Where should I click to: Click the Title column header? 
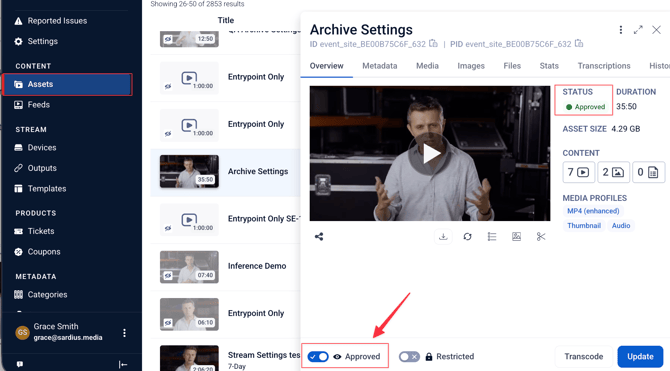(x=226, y=20)
